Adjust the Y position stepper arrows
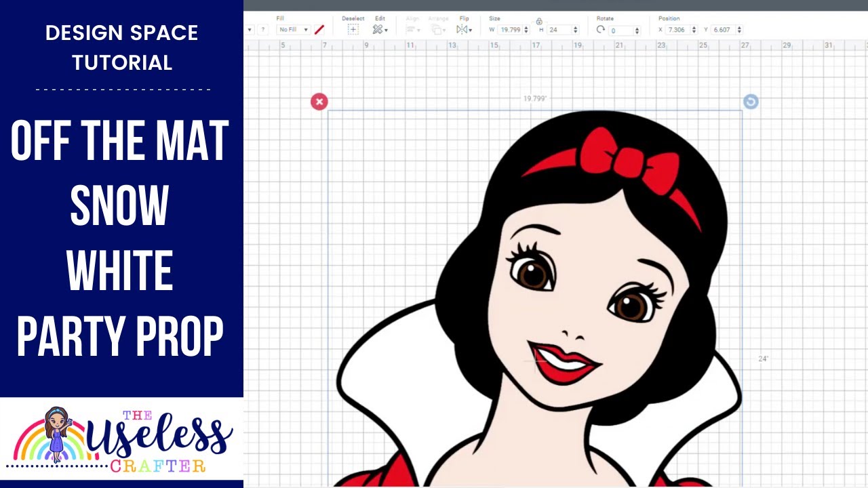Viewport: 868px width, 488px height. pyautogui.click(x=739, y=30)
